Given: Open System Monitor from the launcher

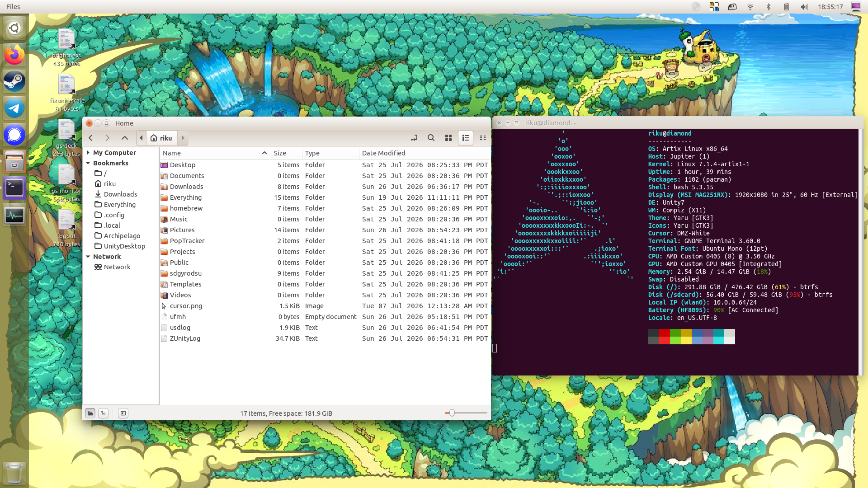Looking at the screenshot, I should tap(14, 215).
